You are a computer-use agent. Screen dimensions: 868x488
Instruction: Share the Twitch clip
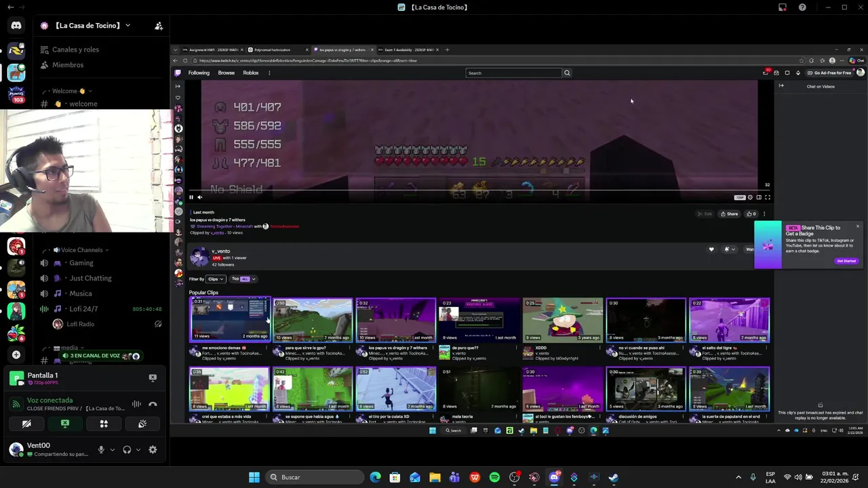730,214
